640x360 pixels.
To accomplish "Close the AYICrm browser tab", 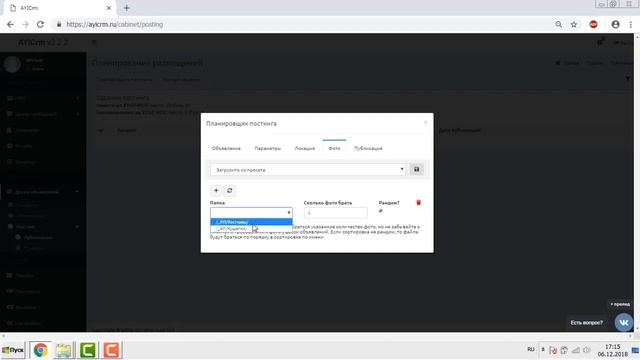I will pos(109,8).
